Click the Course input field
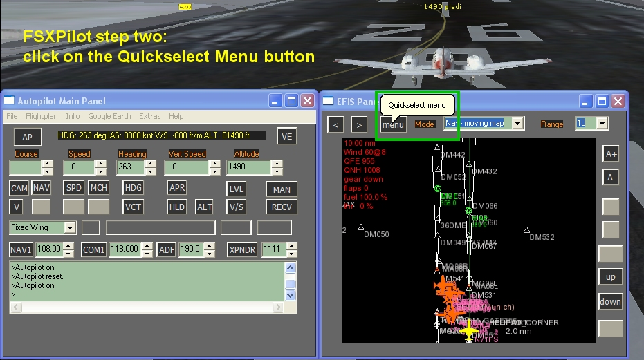The image size is (644, 360). point(26,167)
